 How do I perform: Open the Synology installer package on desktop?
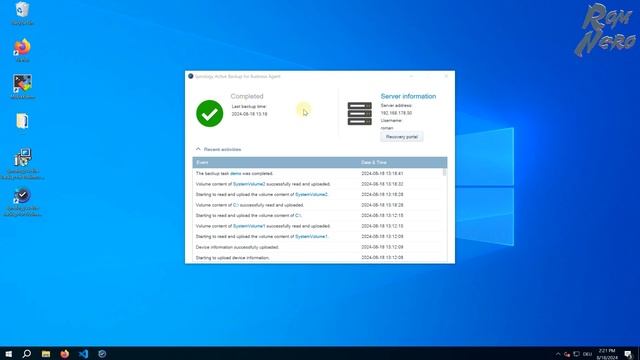point(22,164)
